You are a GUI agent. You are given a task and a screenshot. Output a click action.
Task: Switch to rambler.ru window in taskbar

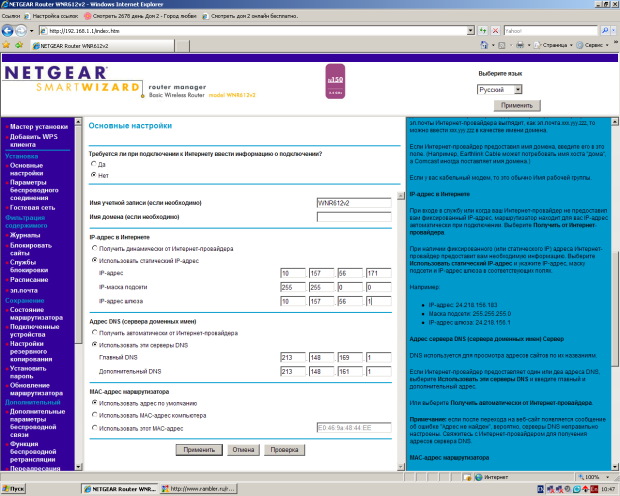click(198, 489)
